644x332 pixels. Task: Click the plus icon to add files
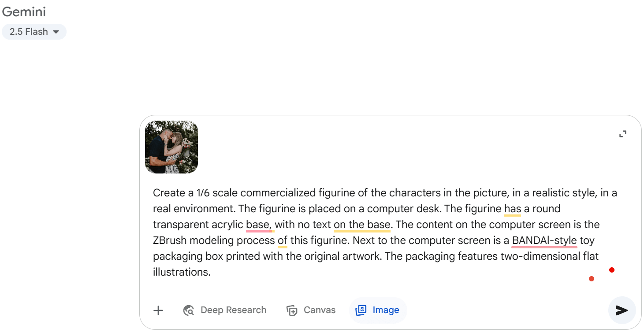(x=158, y=310)
